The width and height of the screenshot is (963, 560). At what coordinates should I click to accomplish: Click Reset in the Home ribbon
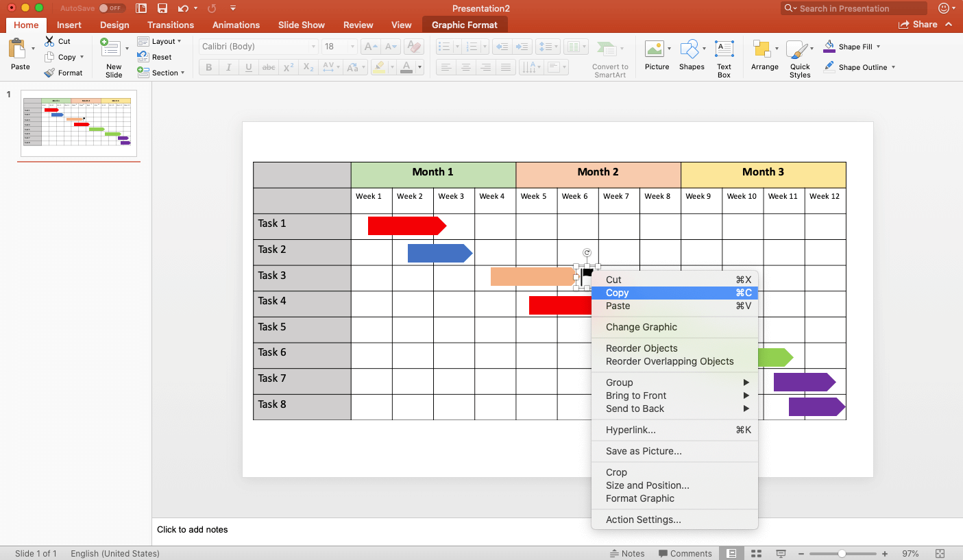click(x=162, y=57)
